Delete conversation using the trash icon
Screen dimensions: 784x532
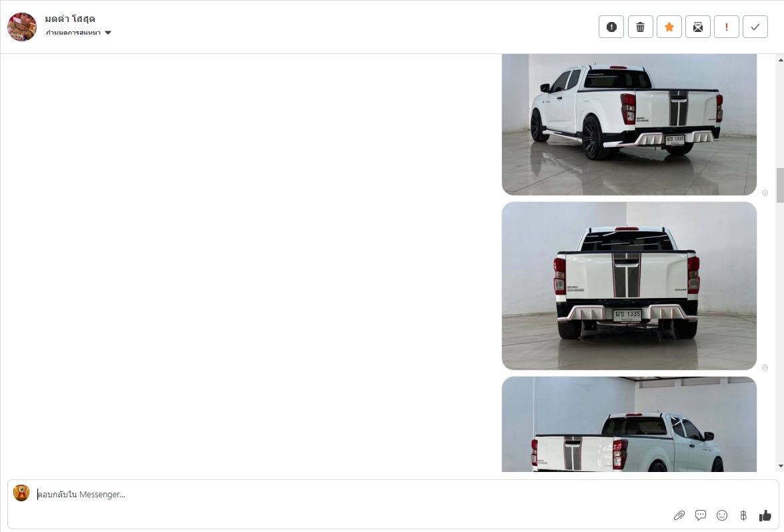pyautogui.click(x=640, y=27)
